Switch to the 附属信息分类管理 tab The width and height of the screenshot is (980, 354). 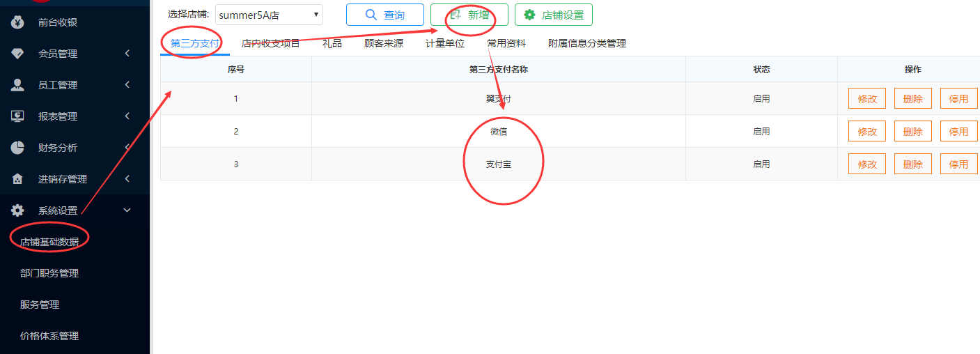(x=587, y=43)
